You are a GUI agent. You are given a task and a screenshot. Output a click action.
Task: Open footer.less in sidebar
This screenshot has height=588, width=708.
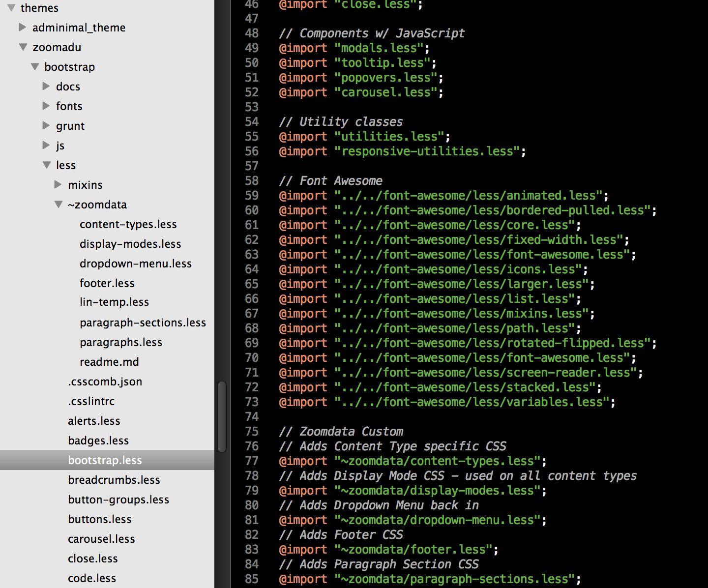click(107, 283)
